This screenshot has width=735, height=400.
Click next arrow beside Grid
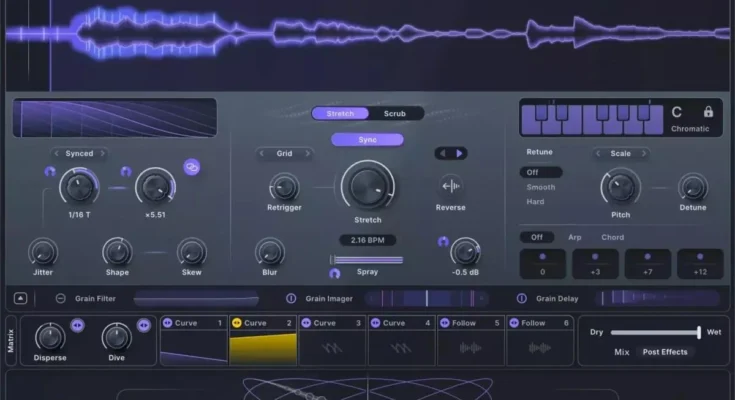(x=308, y=153)
